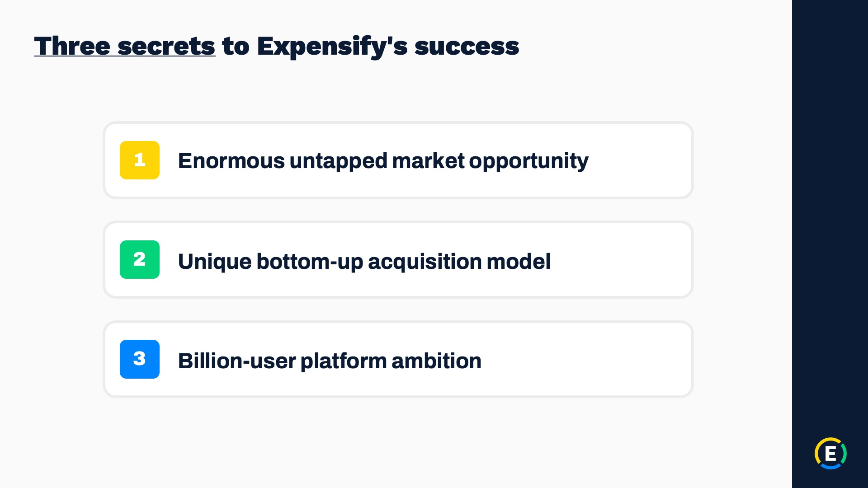Click the word "to" in the slide title
The width and height of the screenshot is (868, 488).
coord(236,47)
